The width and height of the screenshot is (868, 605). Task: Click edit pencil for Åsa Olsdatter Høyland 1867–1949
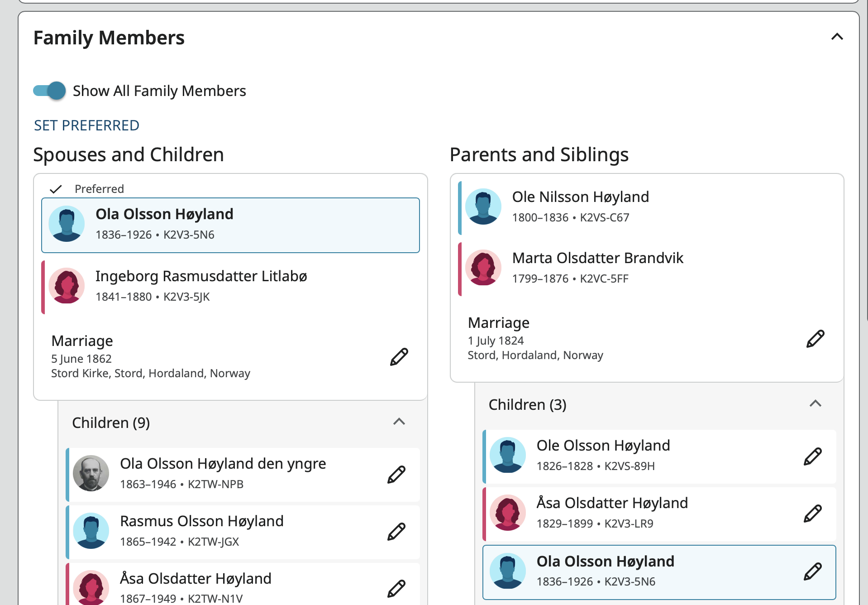pos(396,589)
